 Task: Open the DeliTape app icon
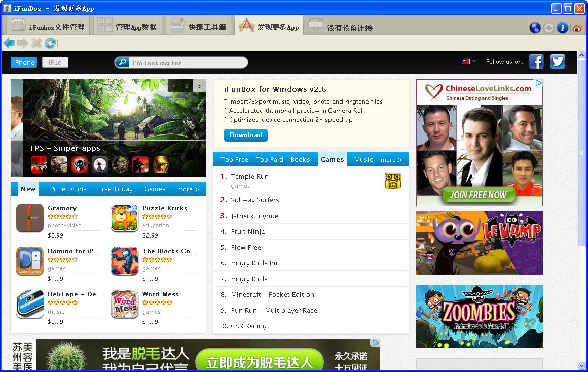coord(30,304)
